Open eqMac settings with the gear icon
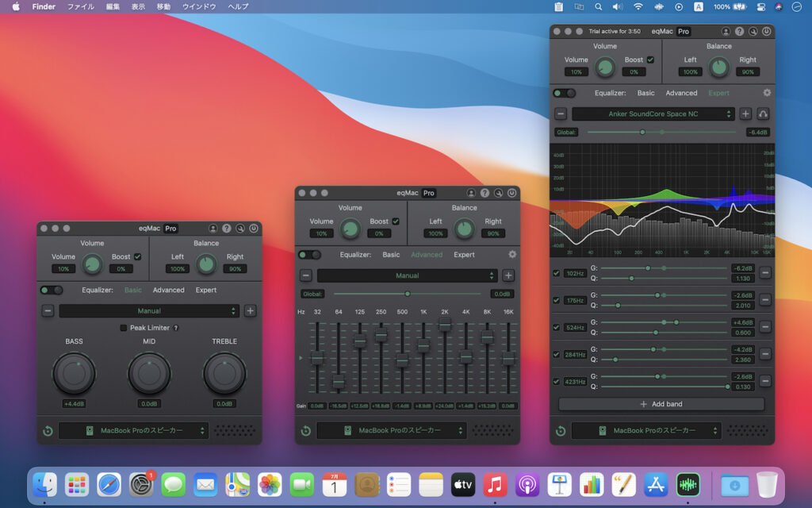Viewport: 812px width, 508px height. coord(765,93)
